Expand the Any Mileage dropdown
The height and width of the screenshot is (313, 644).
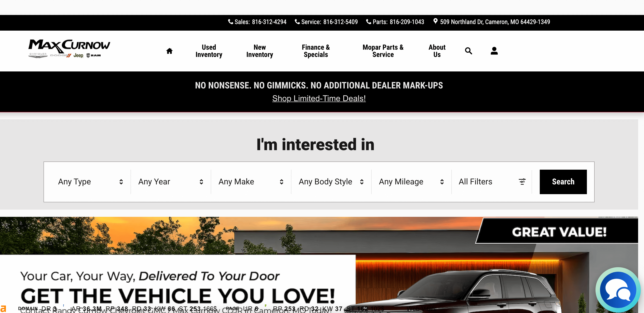click(411, 182)
